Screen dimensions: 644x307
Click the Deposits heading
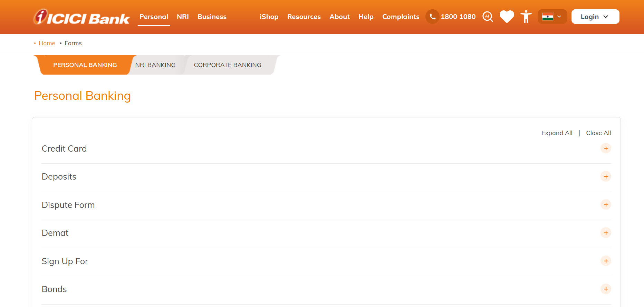pos(59,177)
